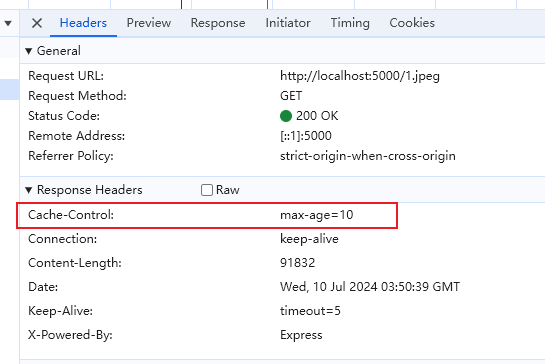This screenshot has height=364, width=545.
Task: Select the Cookies tab
Action: click(412, 23)
